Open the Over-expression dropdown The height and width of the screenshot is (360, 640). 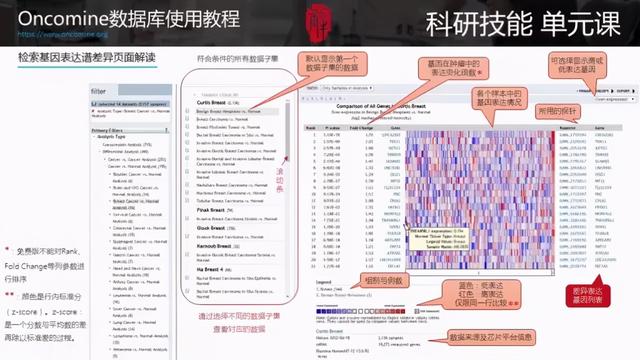tap(615, 99)
